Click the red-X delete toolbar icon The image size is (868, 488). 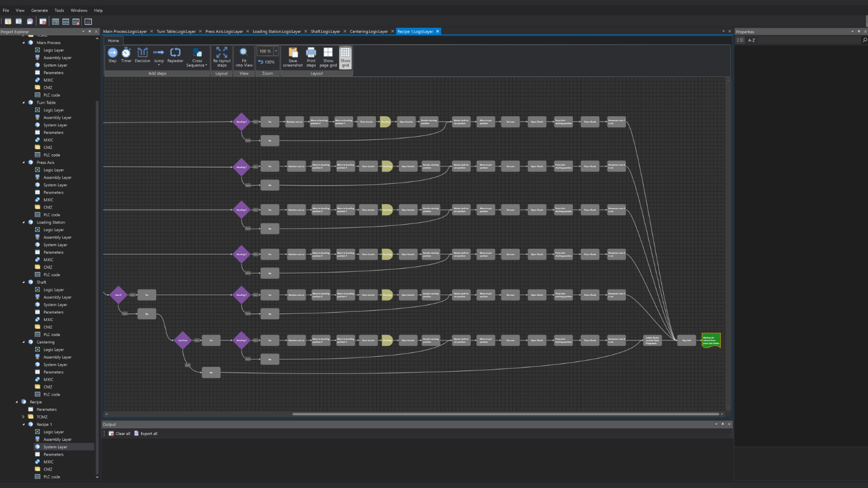click(x=43, y=22)
